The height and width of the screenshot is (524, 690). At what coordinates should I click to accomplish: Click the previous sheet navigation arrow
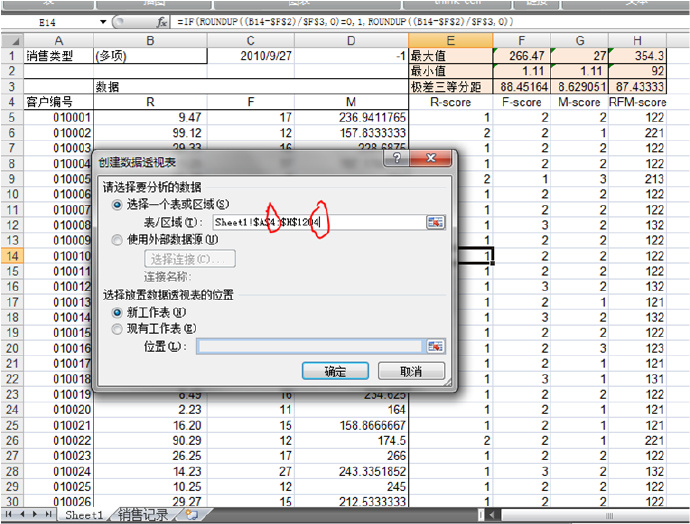22,514
